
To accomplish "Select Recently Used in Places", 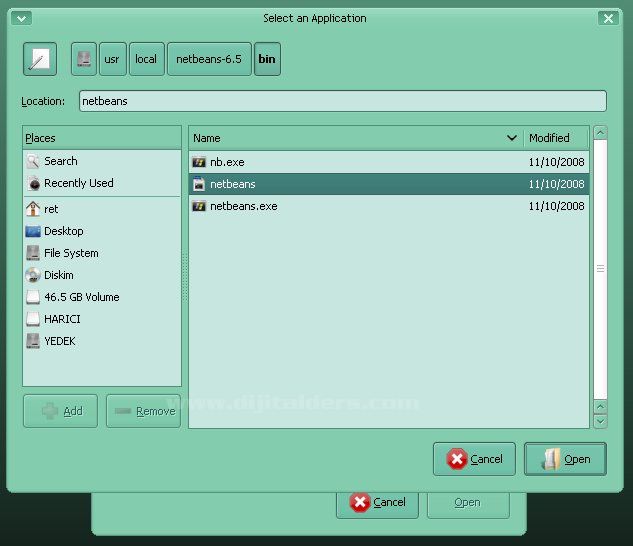I will point(102,183).
